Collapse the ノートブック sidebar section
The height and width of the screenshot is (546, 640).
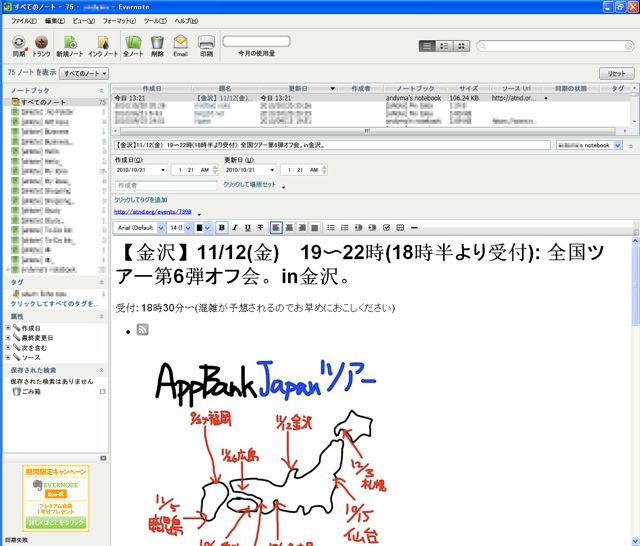click(101, 90)
